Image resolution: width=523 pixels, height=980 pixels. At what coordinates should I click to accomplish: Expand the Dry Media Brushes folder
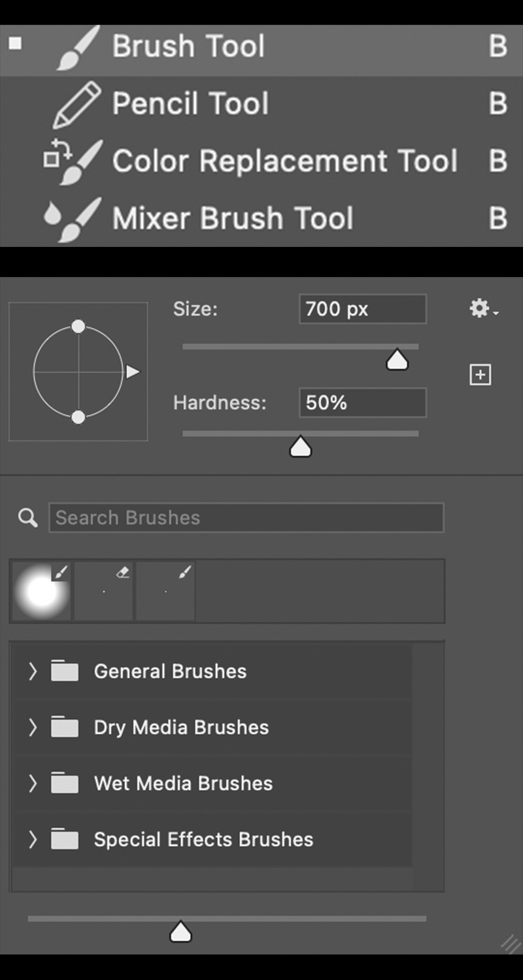coord(33,727)
